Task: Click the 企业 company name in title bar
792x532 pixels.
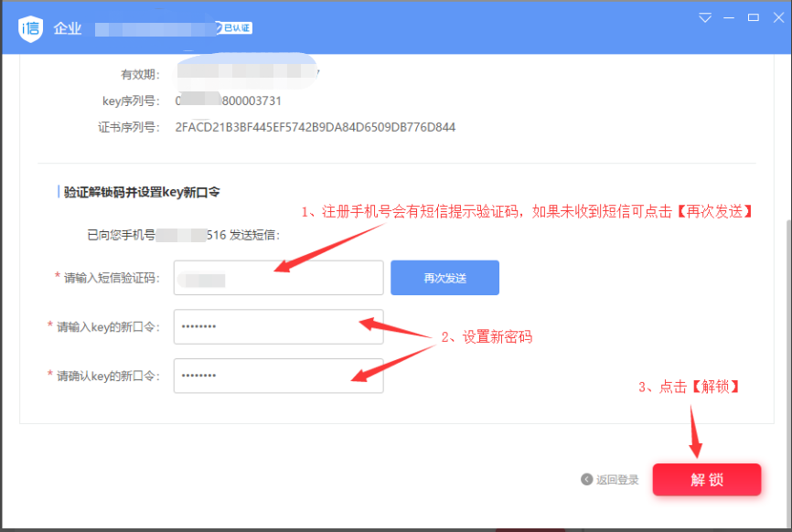Action: pos(68,28)
